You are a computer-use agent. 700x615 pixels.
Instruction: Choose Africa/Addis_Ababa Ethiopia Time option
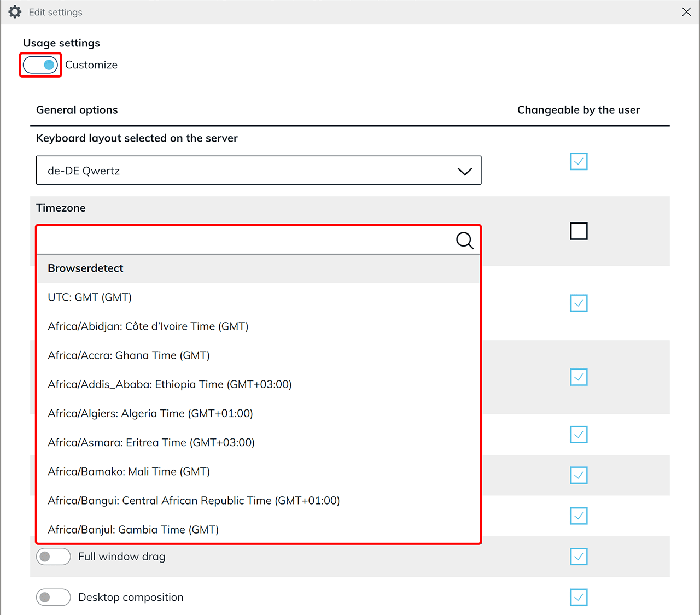click(170, 384)
